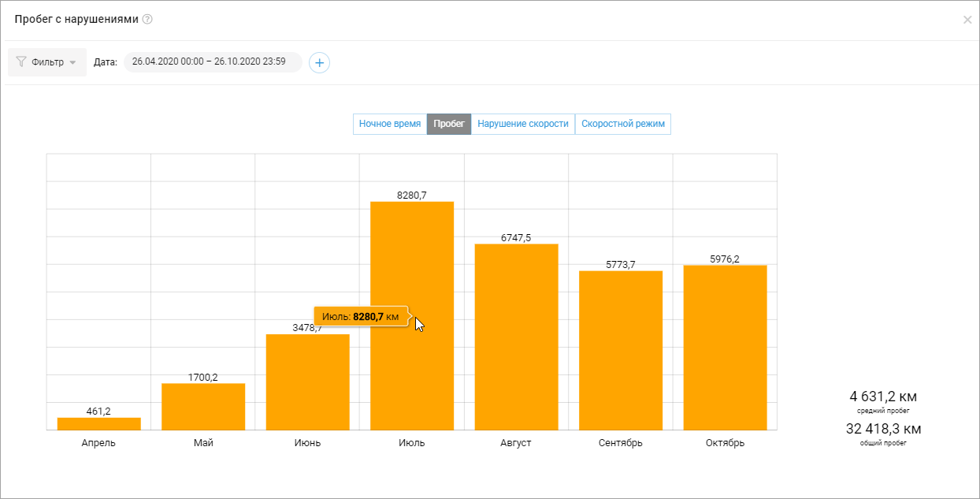Click the 5976,2 value label

[x=725, y=259]
